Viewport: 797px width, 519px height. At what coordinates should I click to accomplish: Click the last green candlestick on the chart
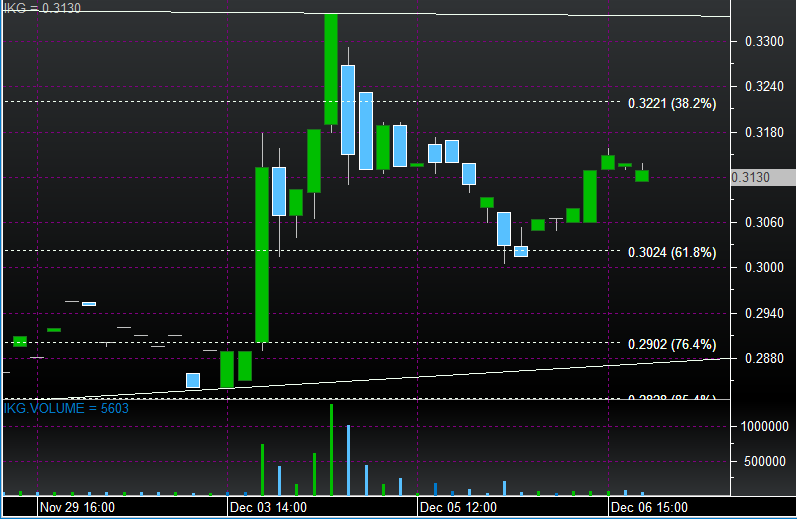pos(642,176)
